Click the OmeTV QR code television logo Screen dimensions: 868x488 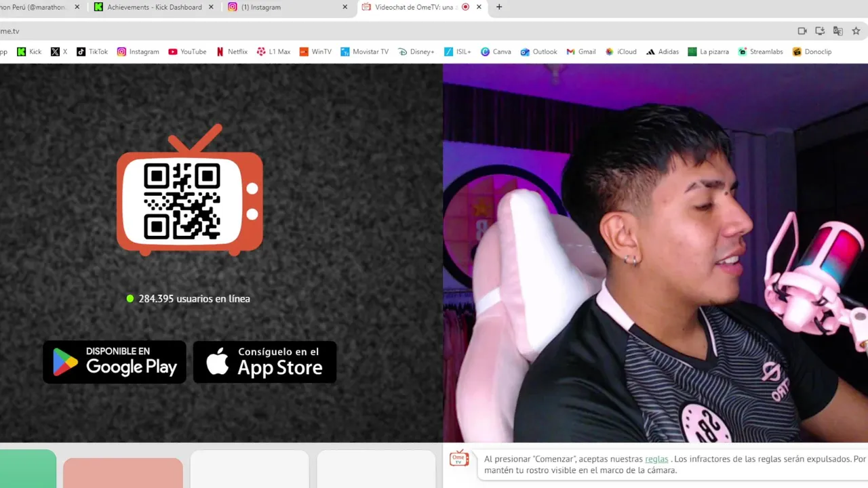[190, 190]
